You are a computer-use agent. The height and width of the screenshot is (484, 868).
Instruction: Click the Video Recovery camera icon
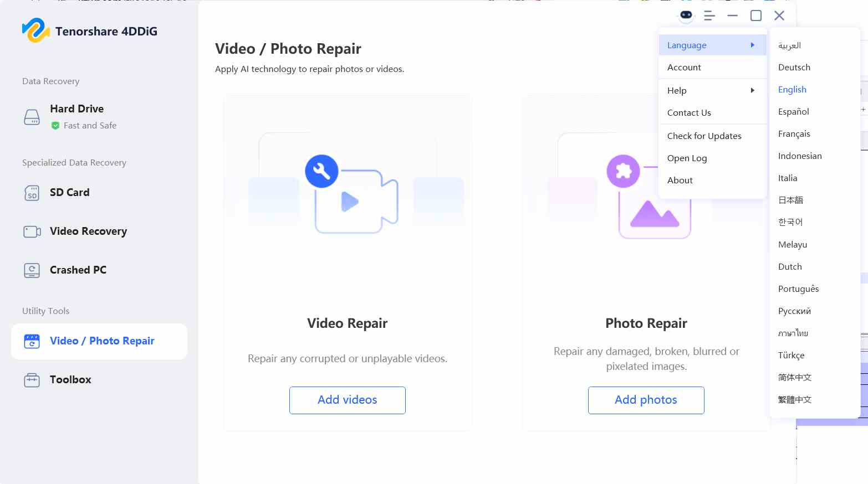[32, 231]
